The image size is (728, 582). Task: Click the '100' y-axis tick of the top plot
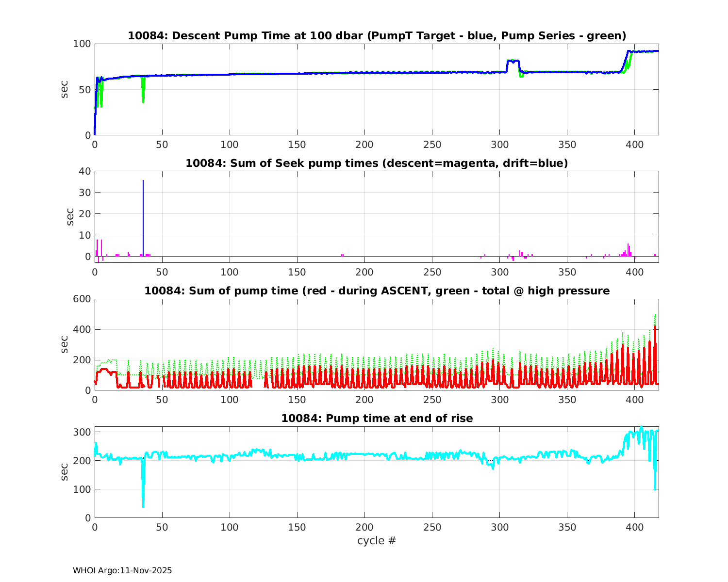pos(82,44)
